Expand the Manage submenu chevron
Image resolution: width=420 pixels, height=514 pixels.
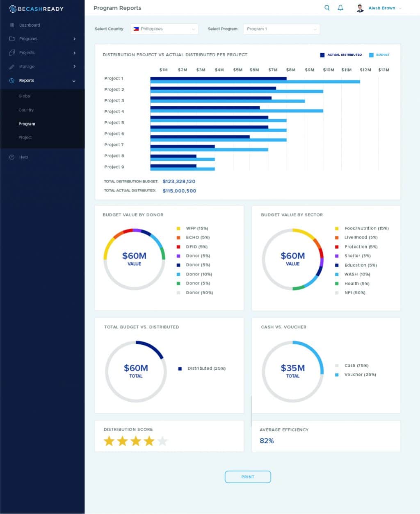74,66
